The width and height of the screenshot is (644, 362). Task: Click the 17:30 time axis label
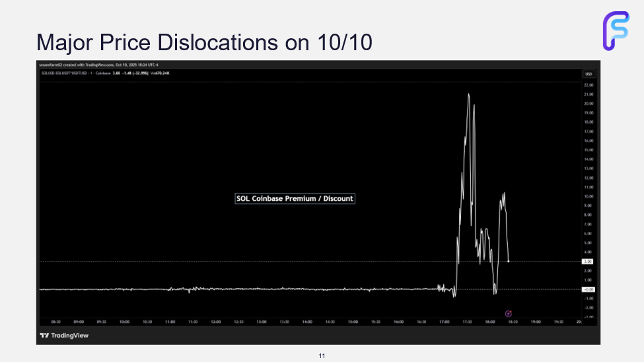pyautogui.click(x=467, y=322)
